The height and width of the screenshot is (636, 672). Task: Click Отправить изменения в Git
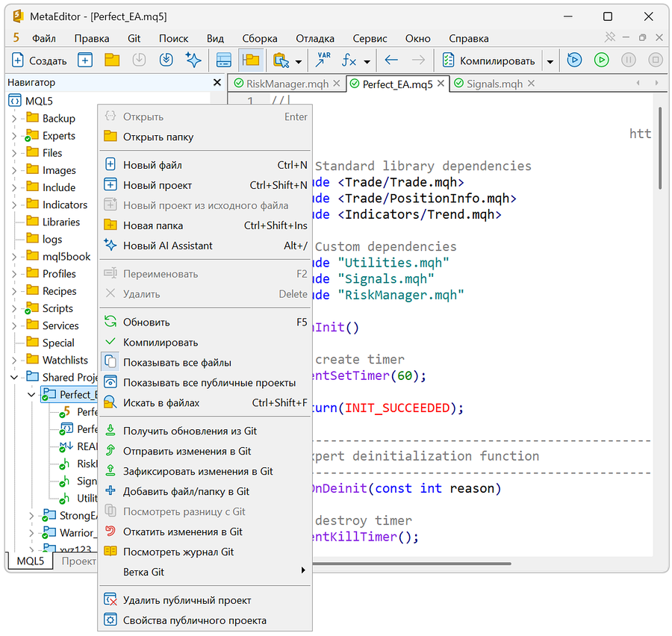[x=205, y=452]
